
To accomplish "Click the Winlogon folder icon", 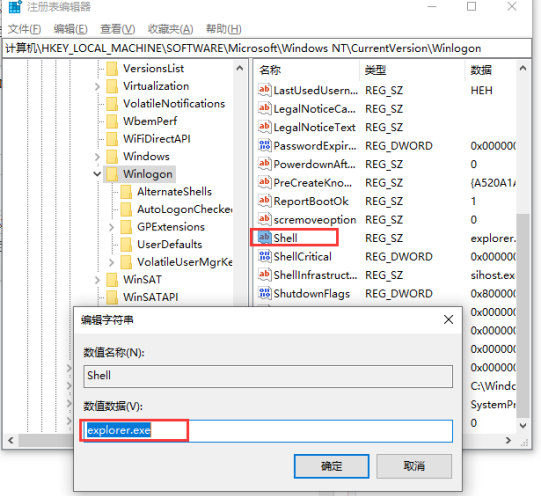I will pyautogui.click(x=112, y=174).
